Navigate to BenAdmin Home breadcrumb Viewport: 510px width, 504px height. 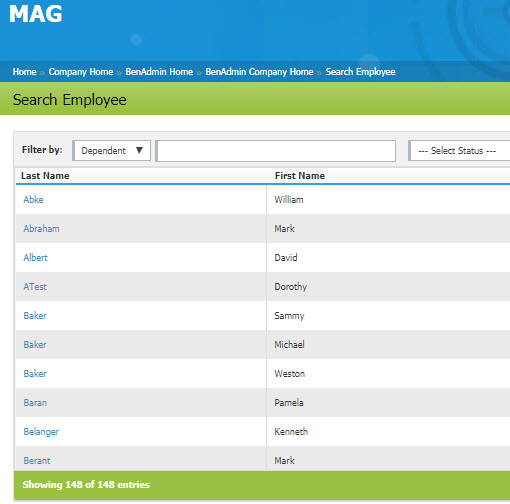coord(159,72)
